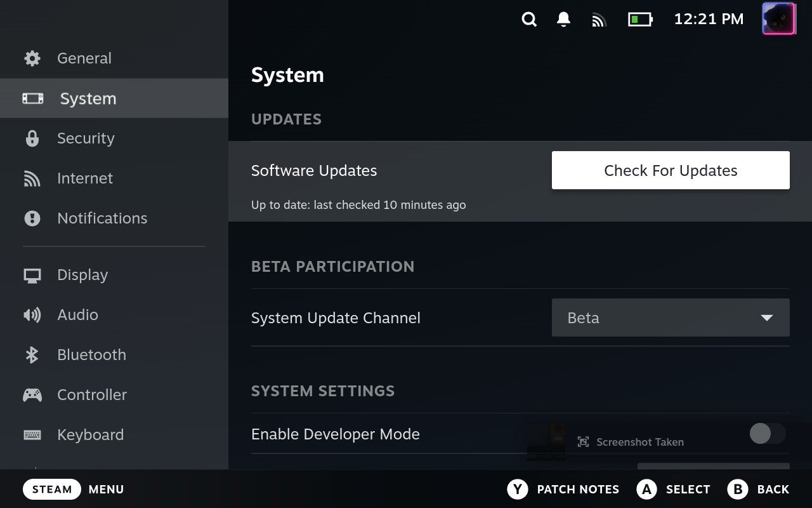Click the Bluetooth icon in sidebar
The height and width of the screenshot is (508, 812).
[x=32, y=354]
